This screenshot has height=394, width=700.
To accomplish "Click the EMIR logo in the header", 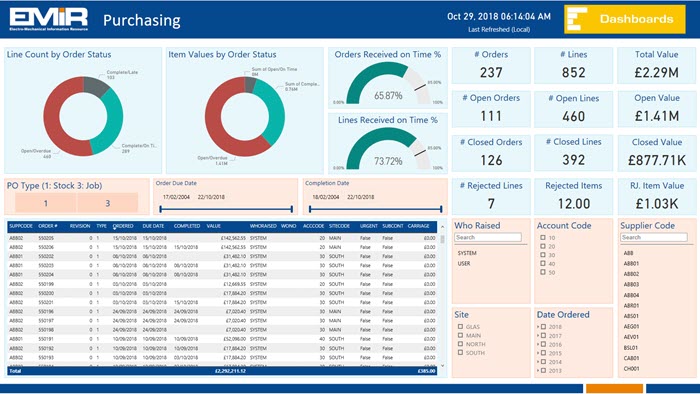I will (x=49, y=19).
